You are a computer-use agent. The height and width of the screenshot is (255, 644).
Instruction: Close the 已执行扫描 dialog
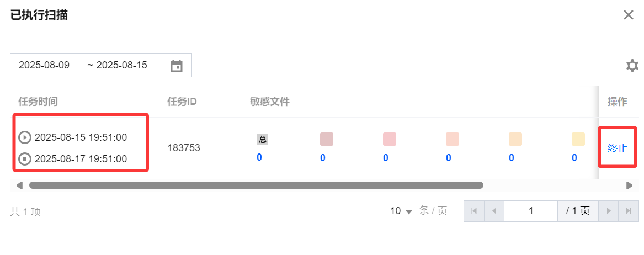tap(628, 15)
